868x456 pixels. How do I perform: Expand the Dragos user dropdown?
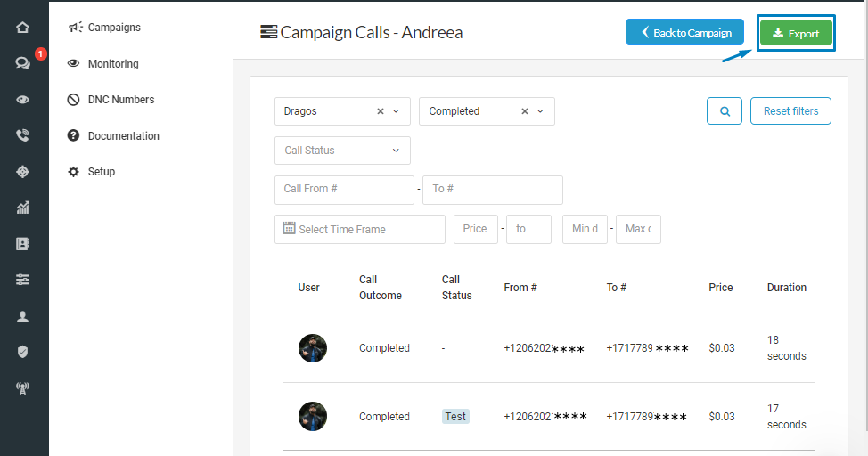(x=397, y=111)
